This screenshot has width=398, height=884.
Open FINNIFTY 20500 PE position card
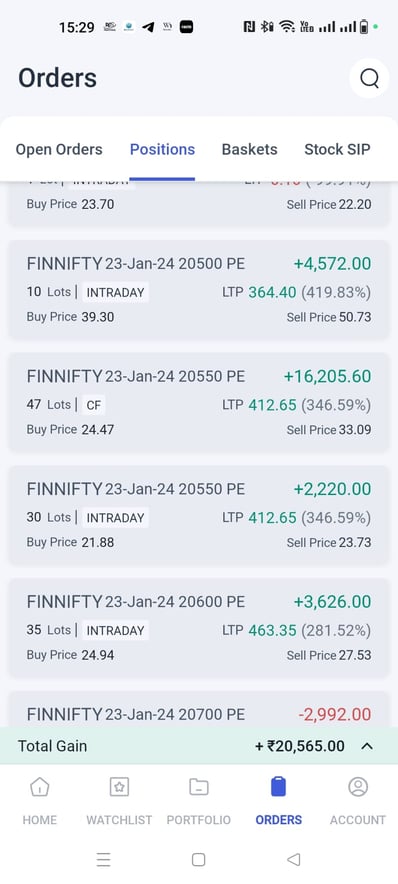coord(199,290)
